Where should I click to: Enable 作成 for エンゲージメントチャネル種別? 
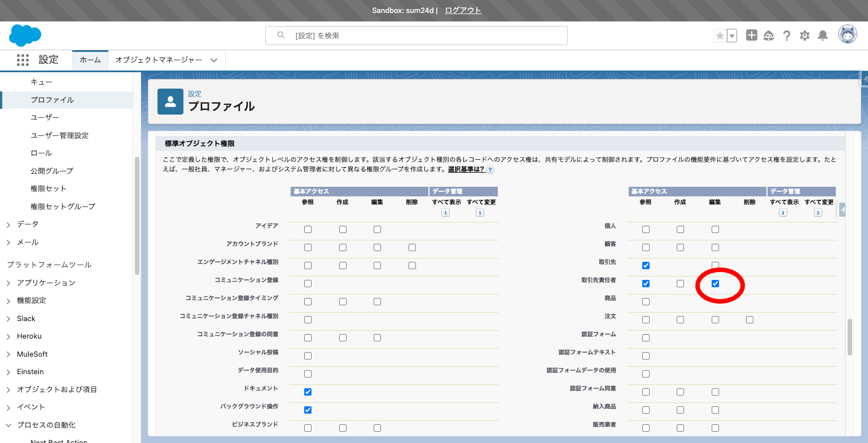pyautogui.click(x=343, y=266)
